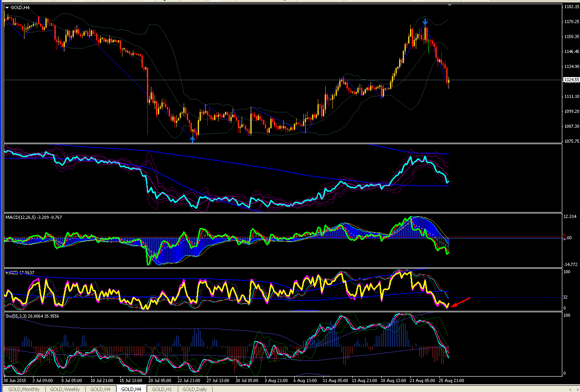The width and height of the screenshot is (580, 392).
Task: Open the GOLD,Monthly chart tab
Action: (24, 389)
